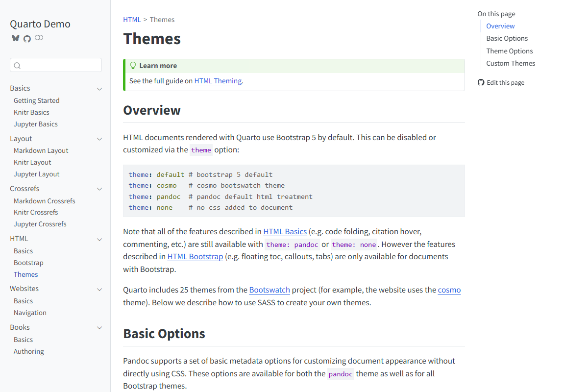The width and height of the screenshot is (588, 392).
Task: Collapse the Books section chevron
Action: pyautogui.click(x=99, y=327)
